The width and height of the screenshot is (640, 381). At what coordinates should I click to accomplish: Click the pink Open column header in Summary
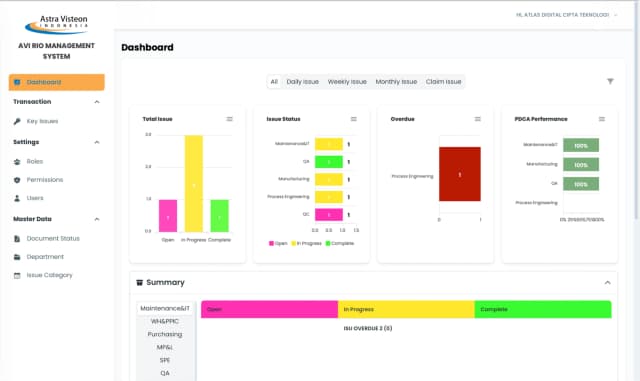pos(269,310)
